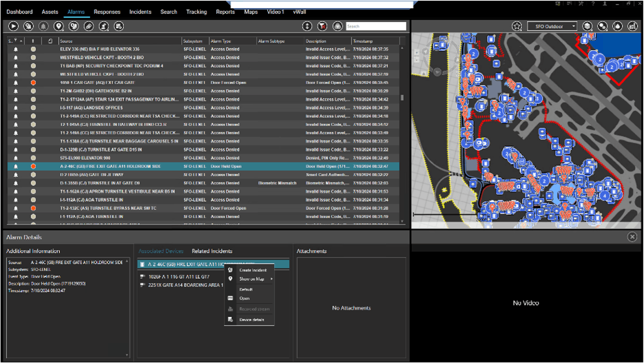Open the SFO Outdoor map dropdown

[x=552, y=27]
